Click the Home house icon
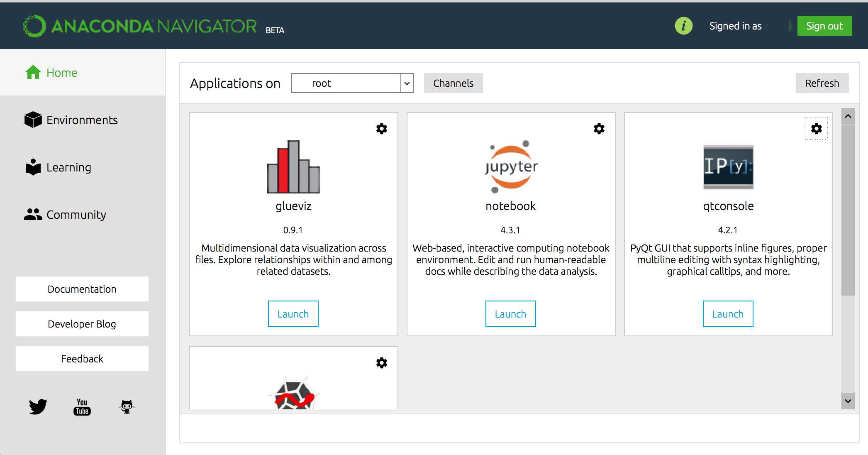Screen dimensions: 868x455 point(33,72)
